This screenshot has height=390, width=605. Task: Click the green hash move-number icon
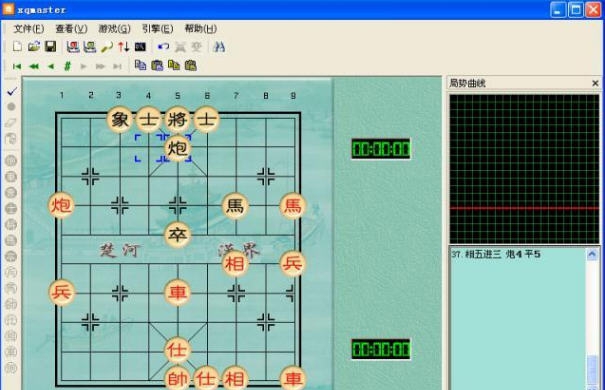pos(67,66)
